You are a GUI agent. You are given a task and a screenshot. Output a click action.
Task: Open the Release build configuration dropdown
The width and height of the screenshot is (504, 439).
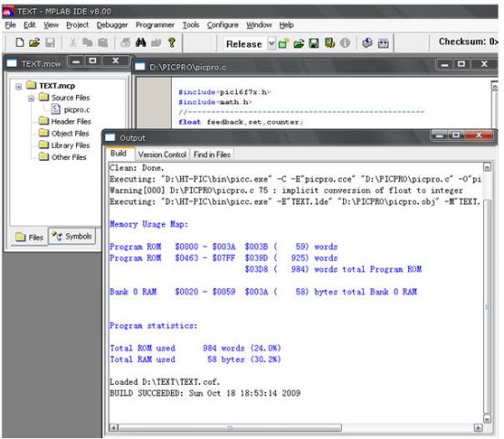[x=272, y=44]
